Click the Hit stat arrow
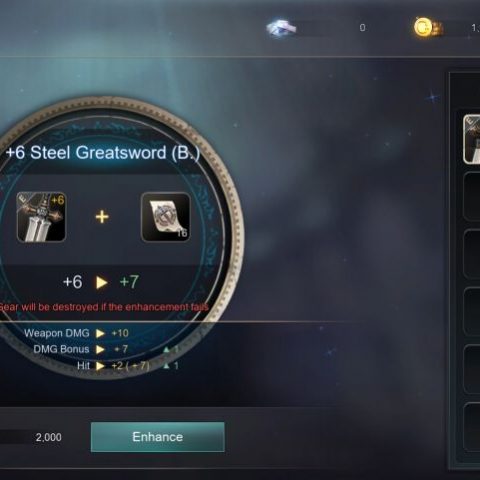Image resolution: width=480 pixels, height=480 pixels. click(100, 366)
